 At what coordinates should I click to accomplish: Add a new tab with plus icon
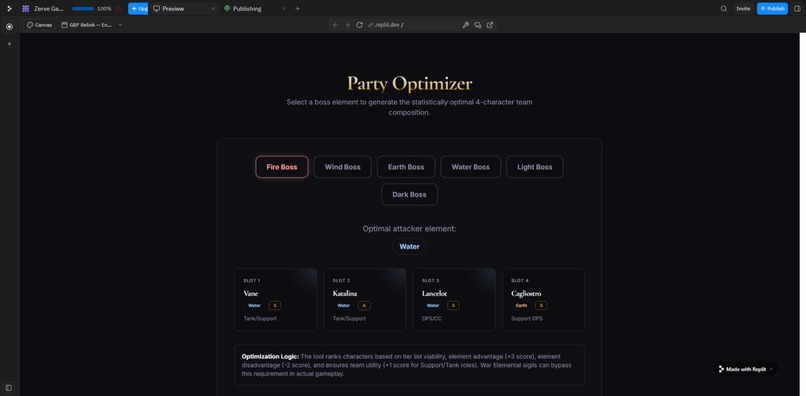[x=298, y=9]
